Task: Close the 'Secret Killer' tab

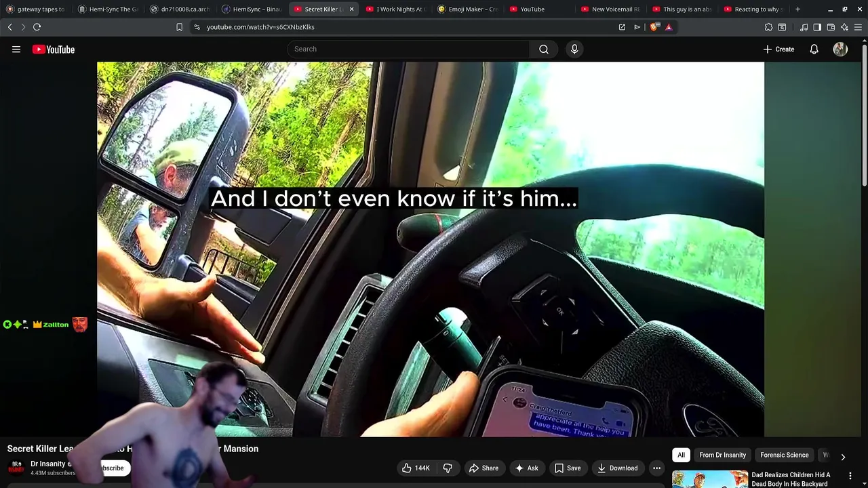Action: [x=351, y=9]
